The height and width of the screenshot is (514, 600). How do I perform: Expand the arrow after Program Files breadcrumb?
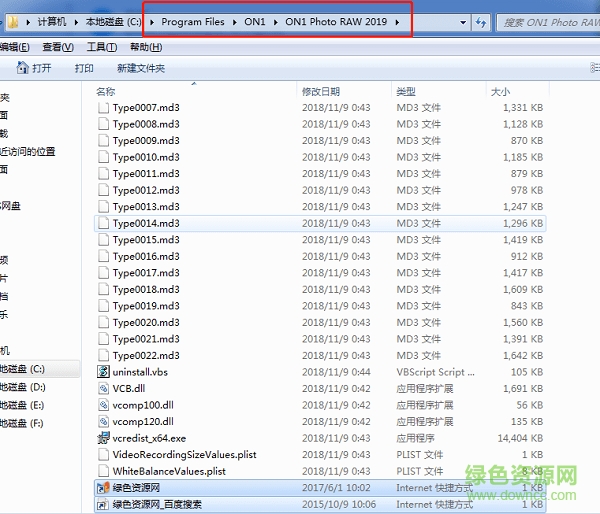(x=235, y=22)
